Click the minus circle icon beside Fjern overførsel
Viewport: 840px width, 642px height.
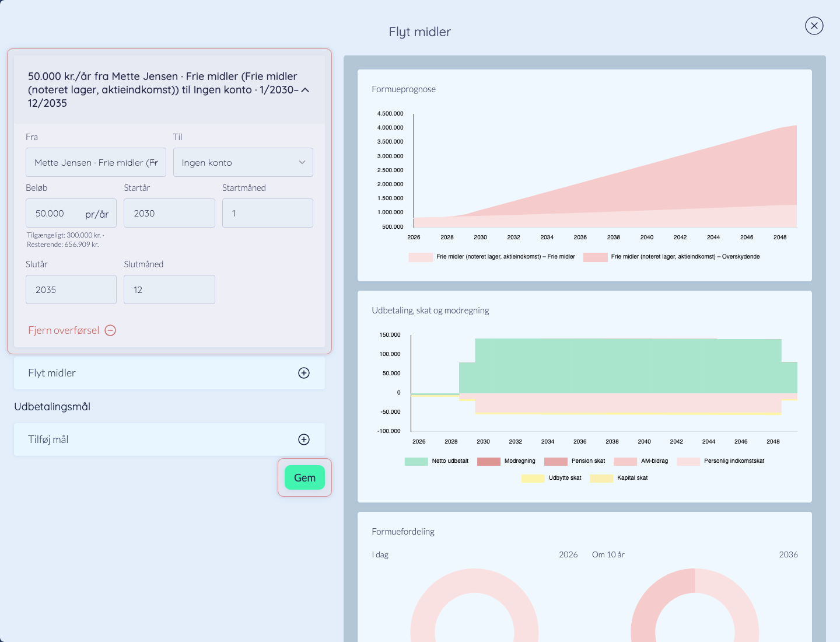[110, 330]
